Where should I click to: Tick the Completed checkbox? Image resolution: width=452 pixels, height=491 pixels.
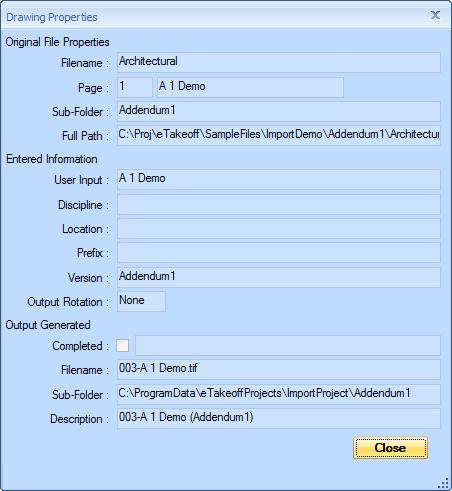pyautogui.click(x=122, y=345)
